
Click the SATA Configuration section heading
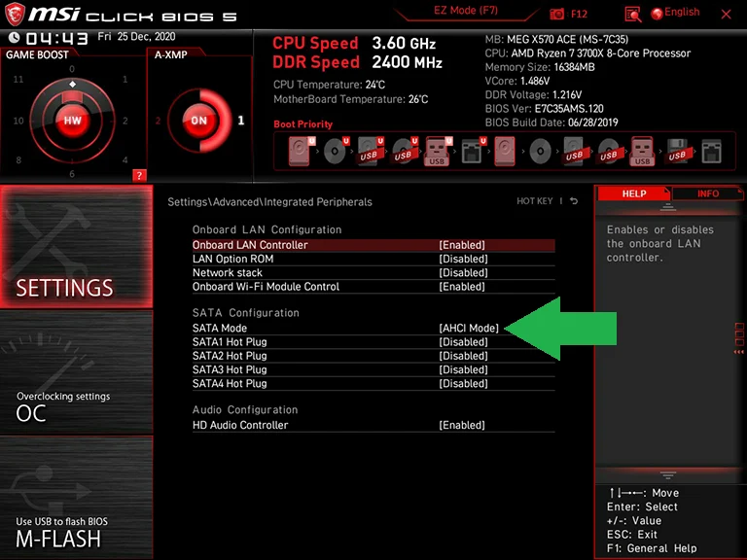pos(246,313)
